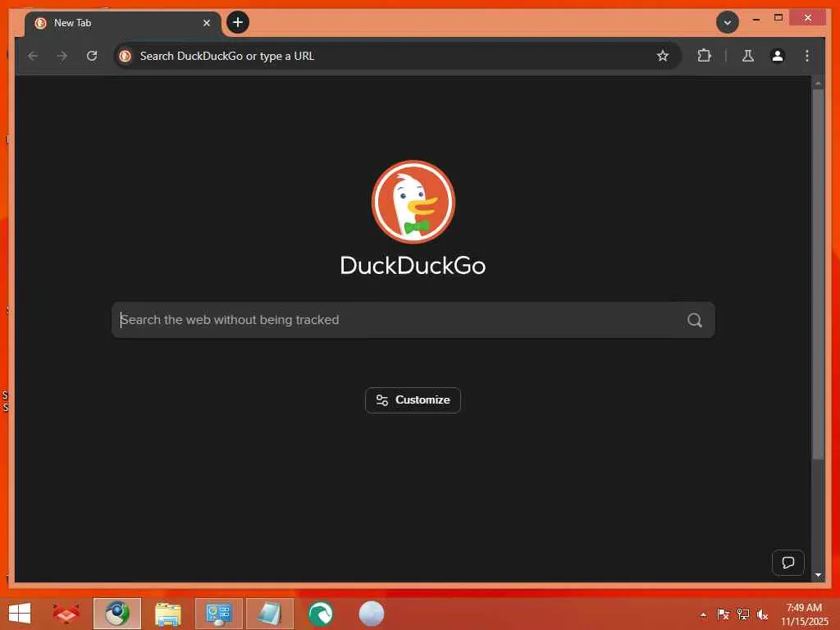Go forward to next page
The width and height of the screenshot is (840, 630).
pos(62,56)
